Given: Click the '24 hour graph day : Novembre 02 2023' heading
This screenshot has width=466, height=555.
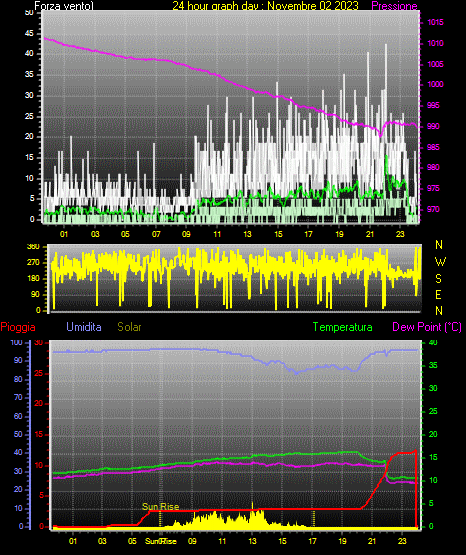Looking at the screenshot, I should pyautogui.click(x=265, y=6).
